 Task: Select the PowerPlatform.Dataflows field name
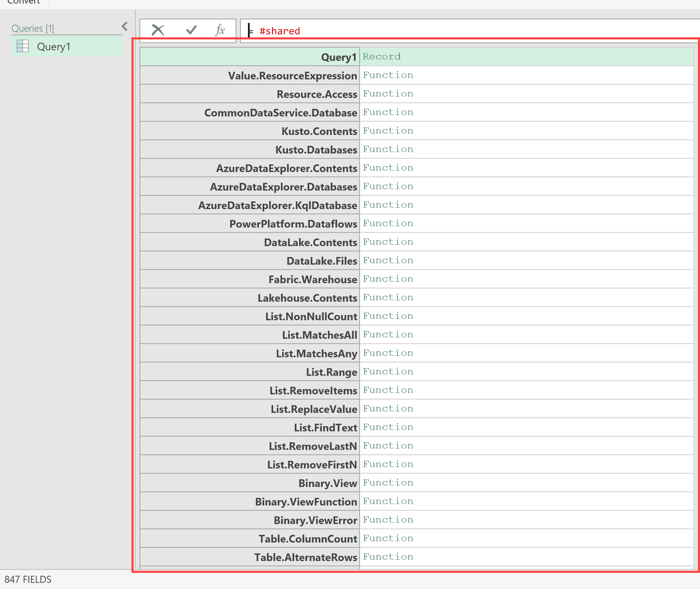pyautogui.click(x=249, y=224)
